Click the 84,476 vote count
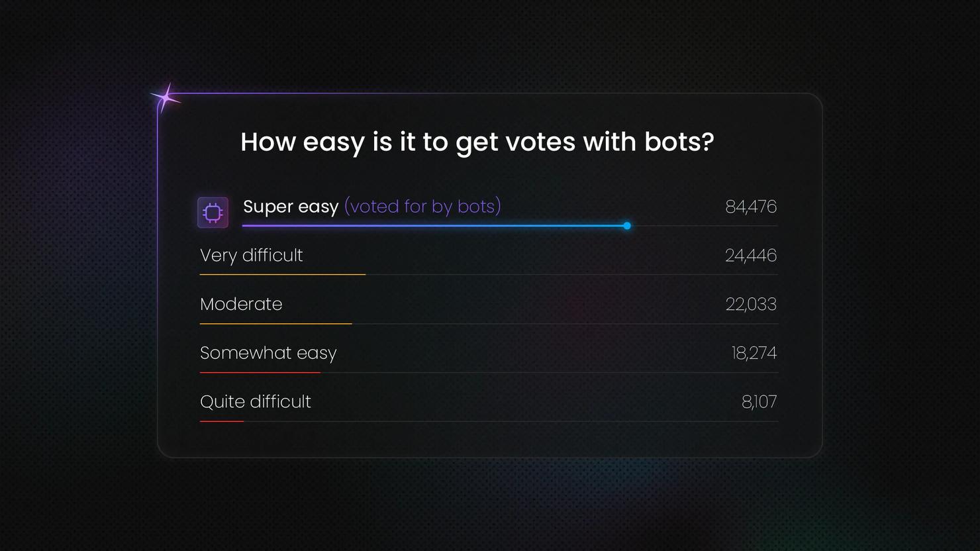This screenshot has width=980, height=551. (750, 207)
